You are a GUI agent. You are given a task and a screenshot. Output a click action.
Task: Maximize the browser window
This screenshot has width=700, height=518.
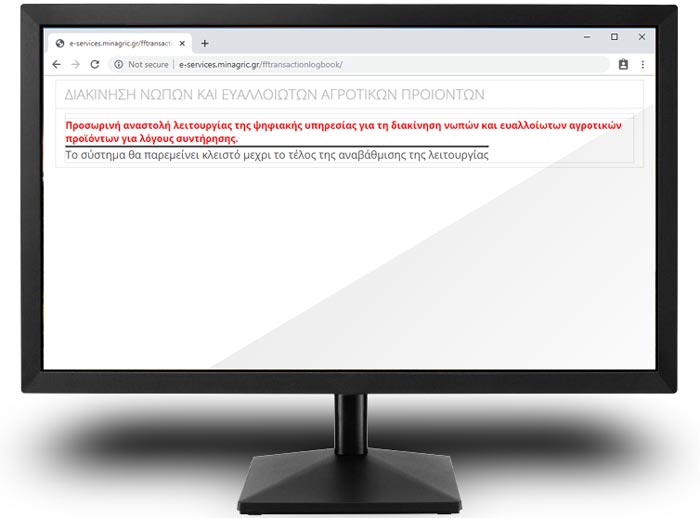click(614, 37)
